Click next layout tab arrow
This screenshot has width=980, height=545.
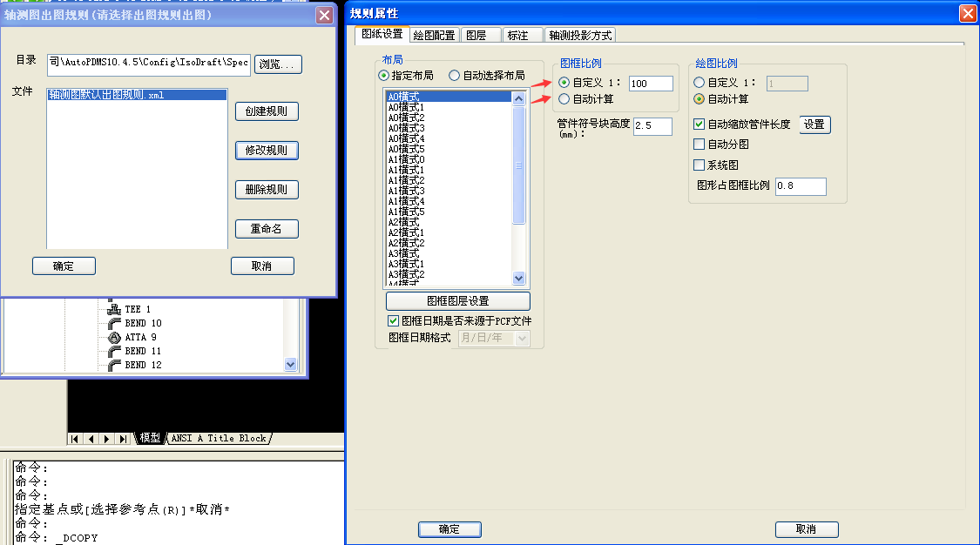(107, 439)
